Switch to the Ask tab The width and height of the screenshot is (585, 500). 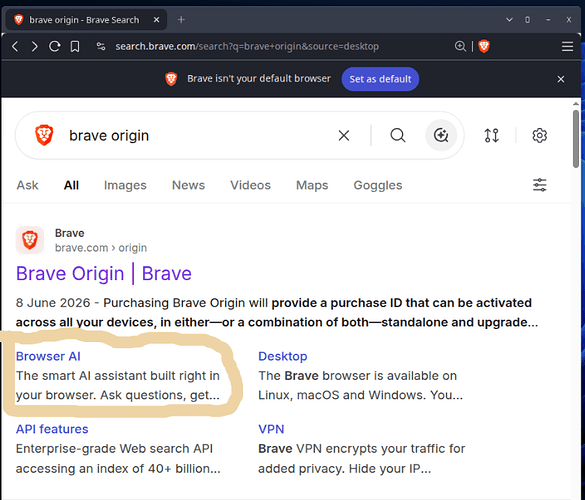click(27, 185)
